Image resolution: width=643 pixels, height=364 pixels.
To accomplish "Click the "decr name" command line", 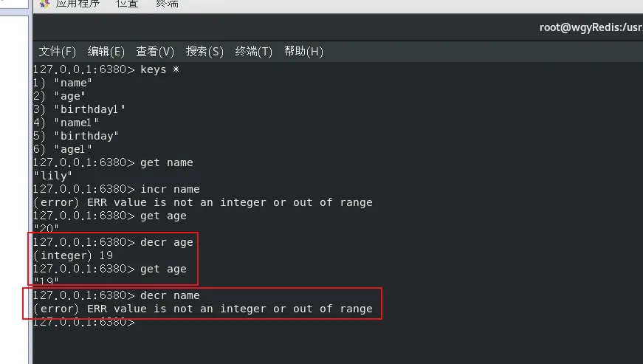I will [116, 295].
